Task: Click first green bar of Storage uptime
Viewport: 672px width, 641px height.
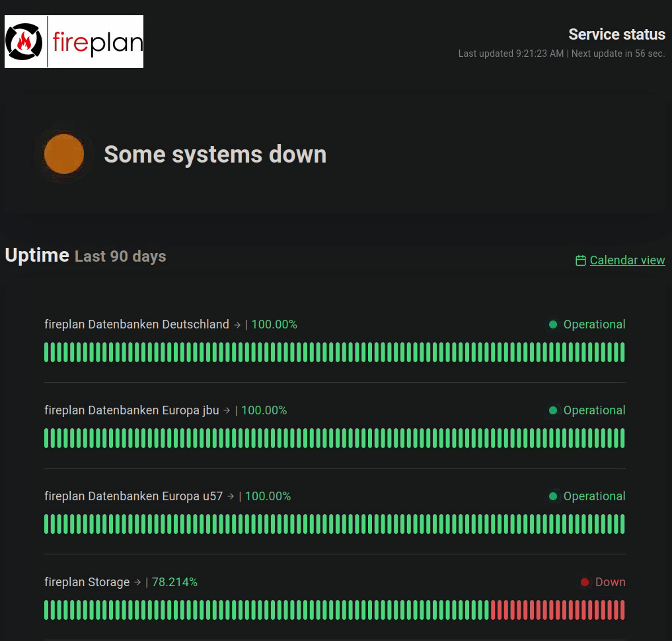Action: tap(47, 610)
